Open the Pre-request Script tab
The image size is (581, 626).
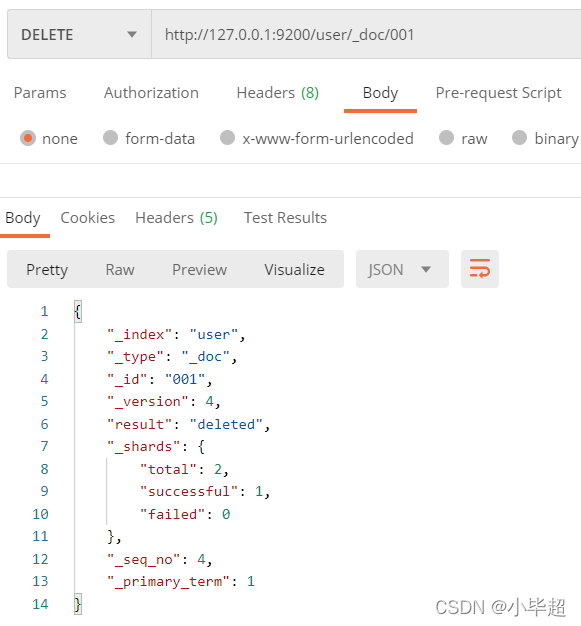[498, 93]
